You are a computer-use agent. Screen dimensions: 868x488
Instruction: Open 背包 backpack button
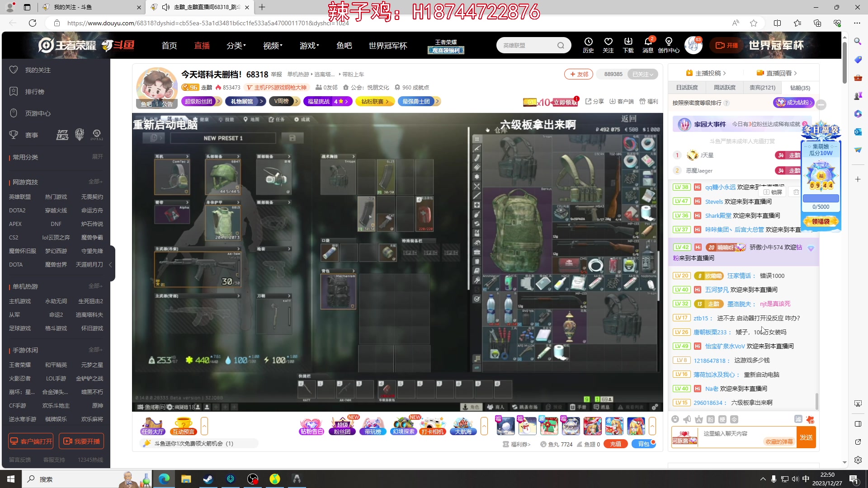pos(644,444)
